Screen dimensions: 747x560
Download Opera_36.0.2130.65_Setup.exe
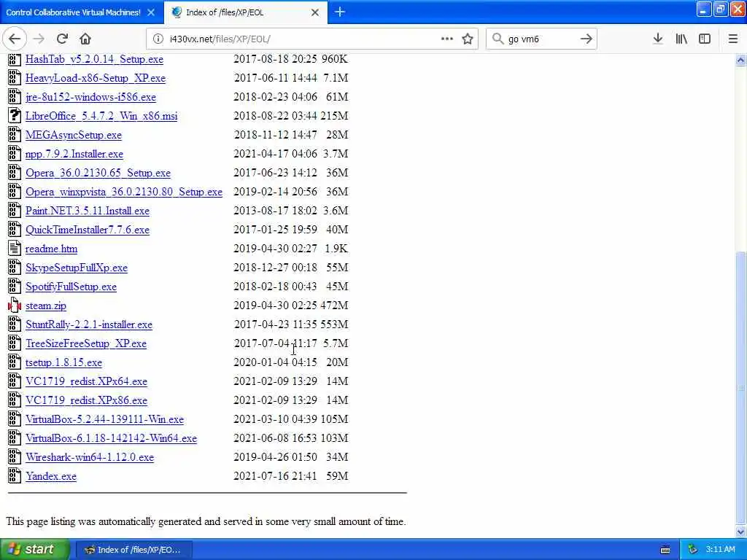point(98,173)
